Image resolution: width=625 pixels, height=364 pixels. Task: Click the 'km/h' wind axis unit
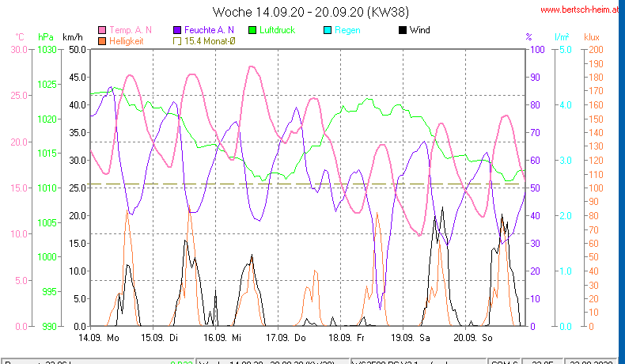coord(73,37)
